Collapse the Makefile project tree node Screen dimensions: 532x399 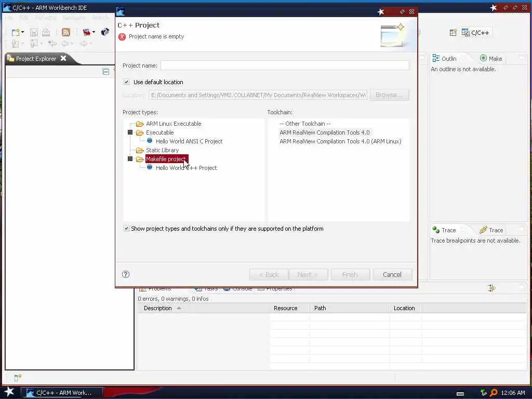(130, 159)
